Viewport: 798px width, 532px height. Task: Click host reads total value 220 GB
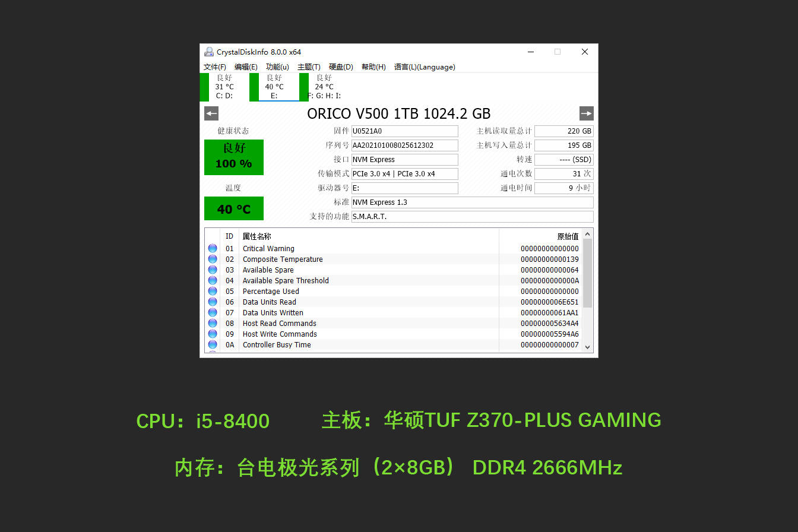[564, 131]
